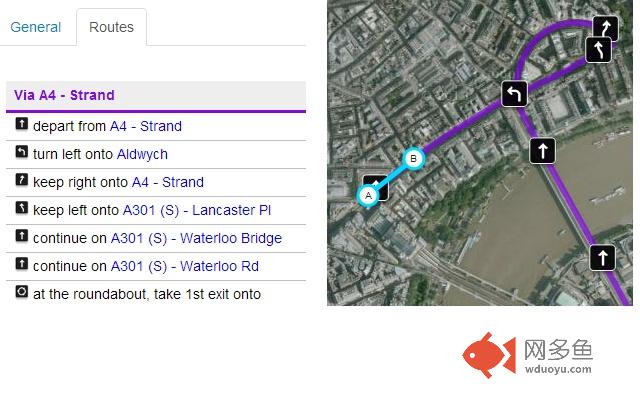
Task: Open the Aldwych link
Action: 142,154
